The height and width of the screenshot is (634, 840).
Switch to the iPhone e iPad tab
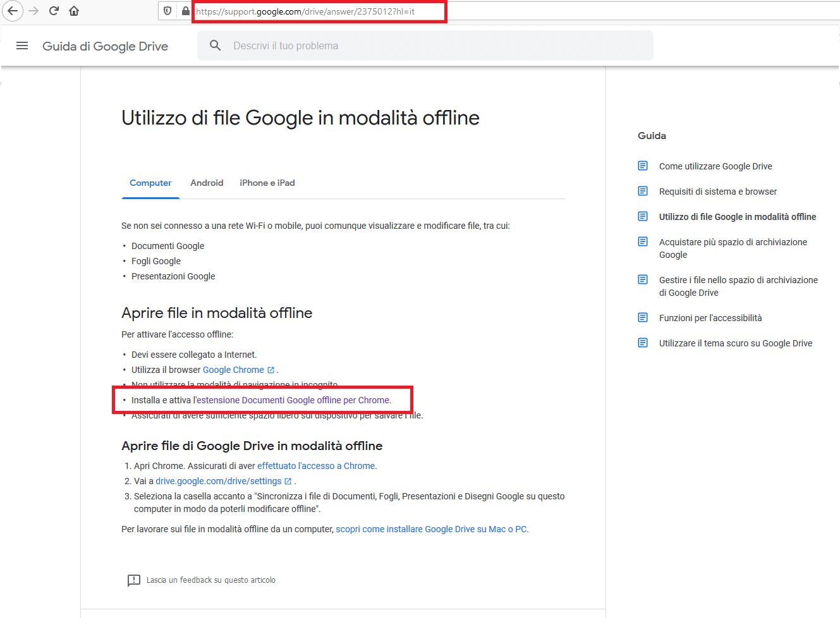pyautogui.click(x=267, y=183)
